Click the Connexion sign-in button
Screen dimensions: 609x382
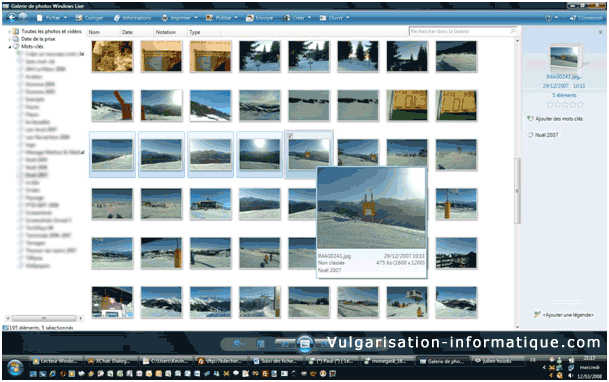pyautogui.click(x=586, y=18)
